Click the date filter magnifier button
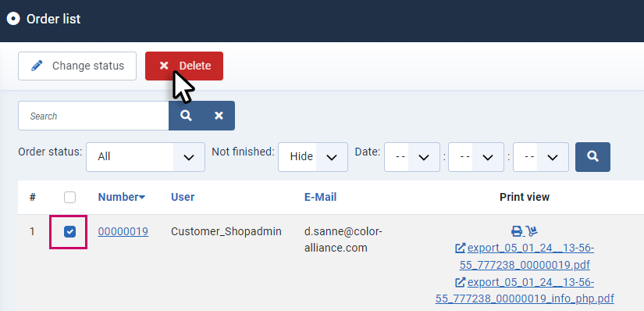The image size is (644, 311). [x=592, y=157]
